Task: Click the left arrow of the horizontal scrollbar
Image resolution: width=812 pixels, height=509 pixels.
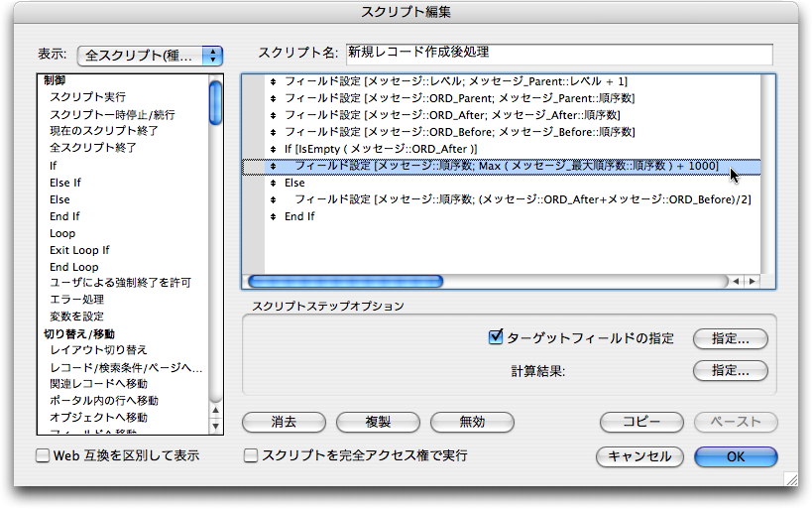Action: 737,282
